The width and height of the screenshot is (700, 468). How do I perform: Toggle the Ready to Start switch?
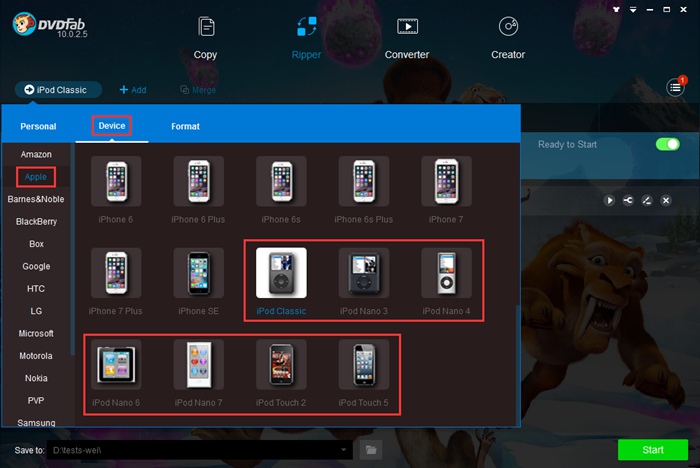pos(667,144)
